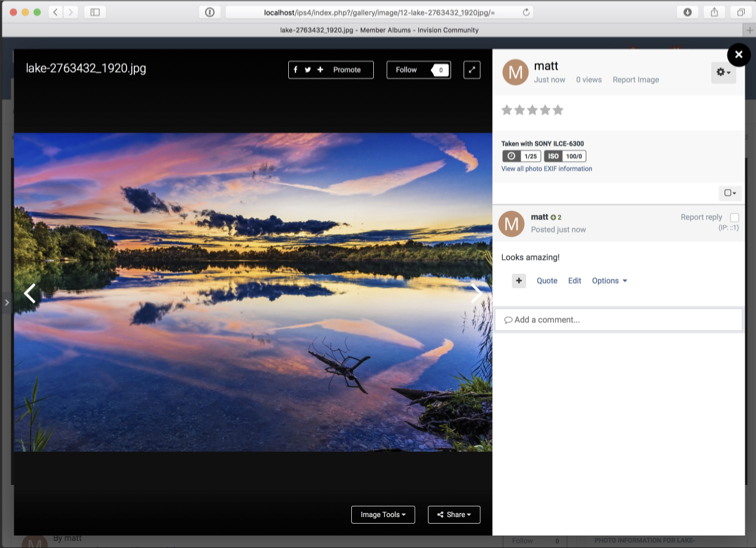
Task: Click the shutter speed 1/25 badge
Action: [x=522, y=156]
